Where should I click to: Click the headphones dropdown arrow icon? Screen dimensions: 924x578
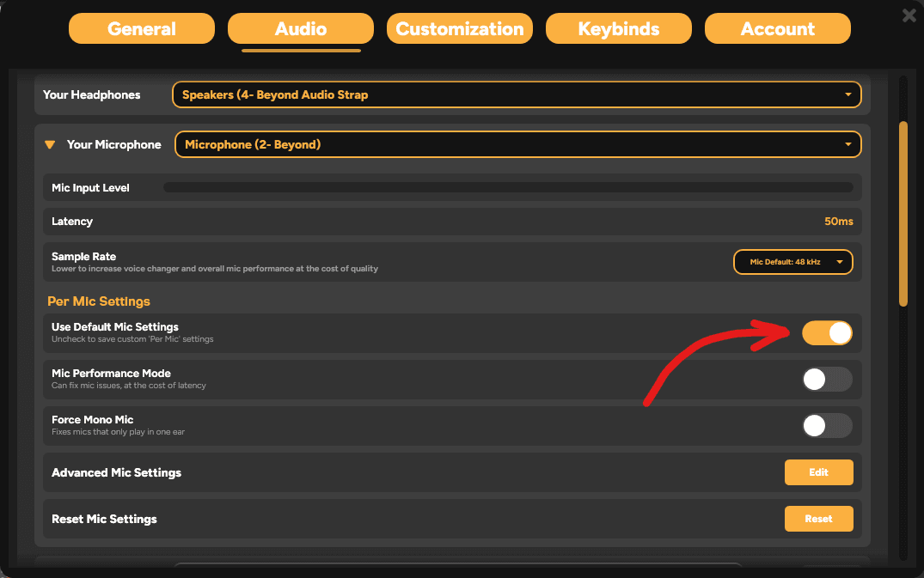848,94
